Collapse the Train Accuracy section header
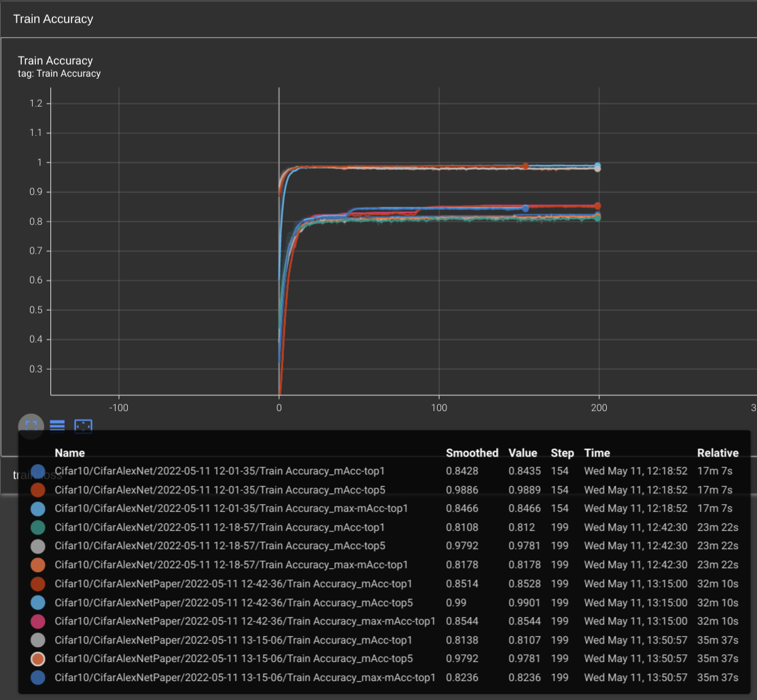 [53, 19]
